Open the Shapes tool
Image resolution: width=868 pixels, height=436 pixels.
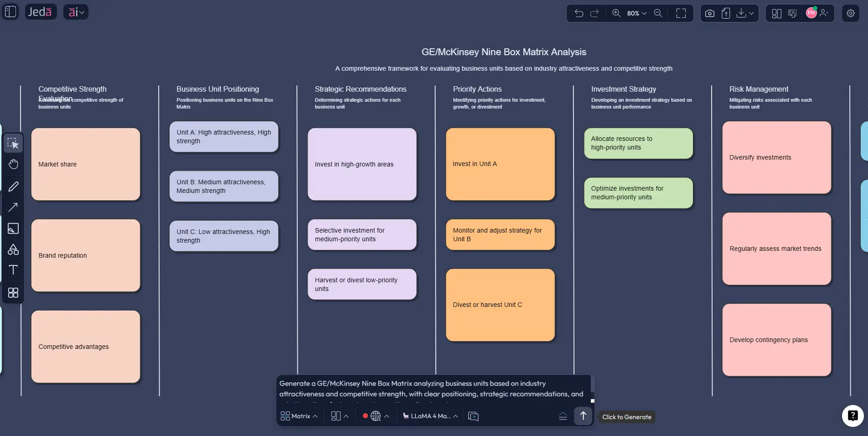point(13,249)
